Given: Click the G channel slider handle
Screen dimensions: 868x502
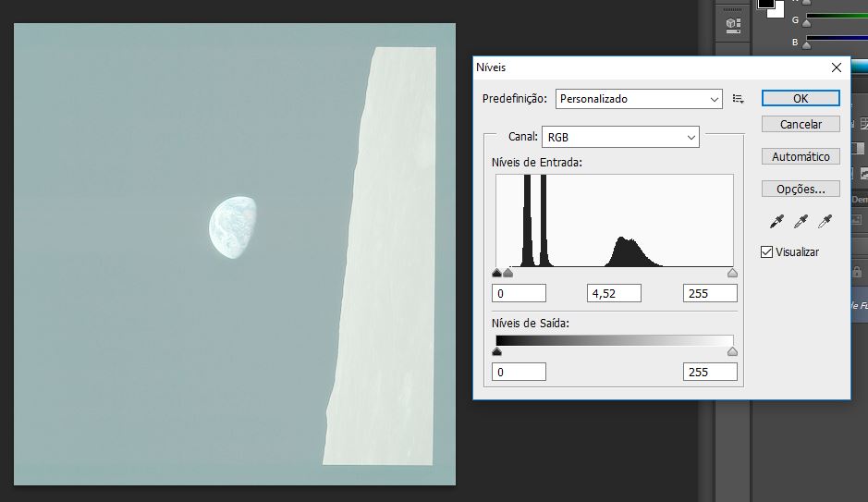Looking at the screenshot, I should tap(807, 23).
